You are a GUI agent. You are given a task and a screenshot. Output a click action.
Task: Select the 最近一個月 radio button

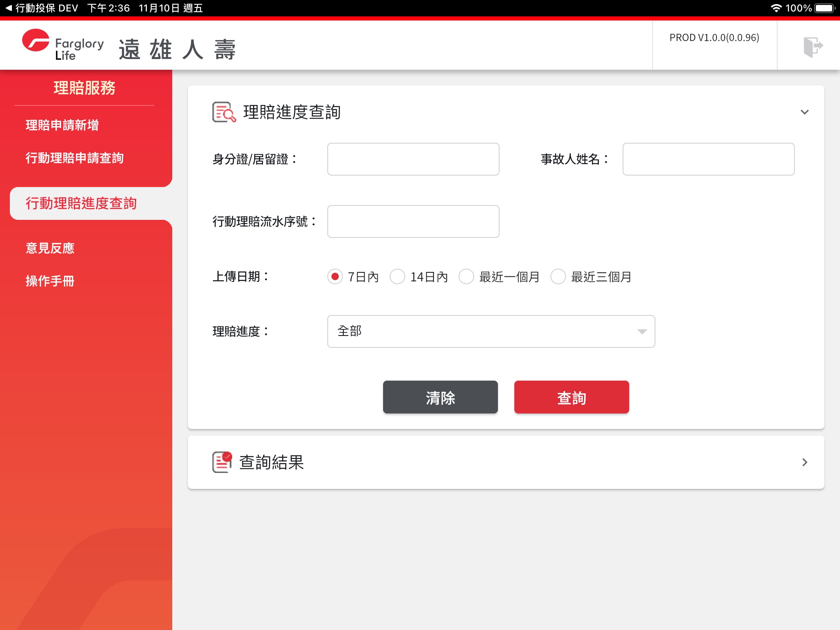point(466,277)
